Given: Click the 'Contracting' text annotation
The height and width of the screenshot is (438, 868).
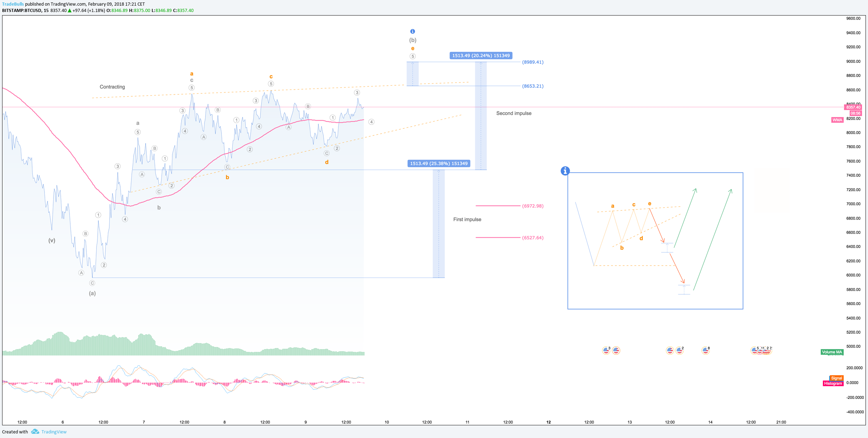Looking at the screenshot, I should tap(112, 87).
